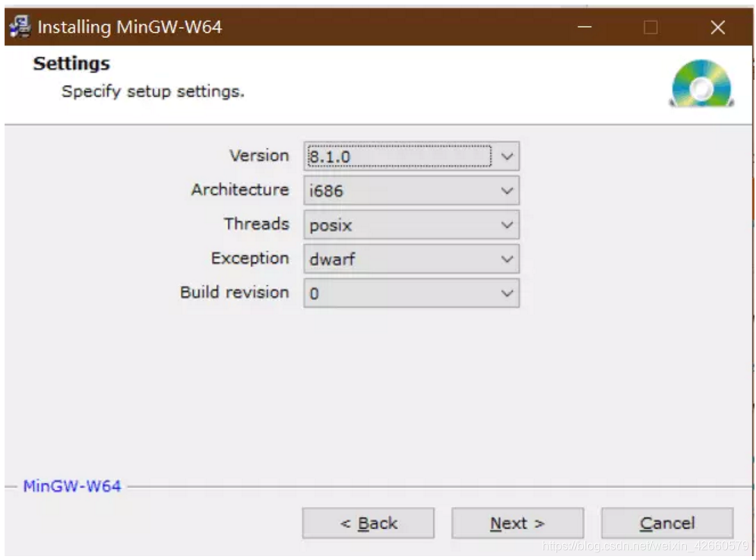Click the Build revision label
The width and height of the screenshot is (756, 560).
pyautogui.click(x=234, y=293)
